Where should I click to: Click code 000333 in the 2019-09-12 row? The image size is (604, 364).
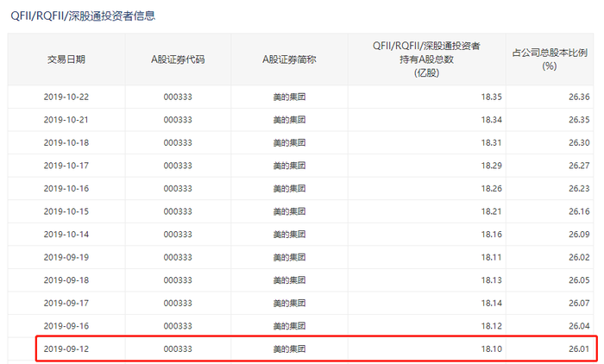178,349
